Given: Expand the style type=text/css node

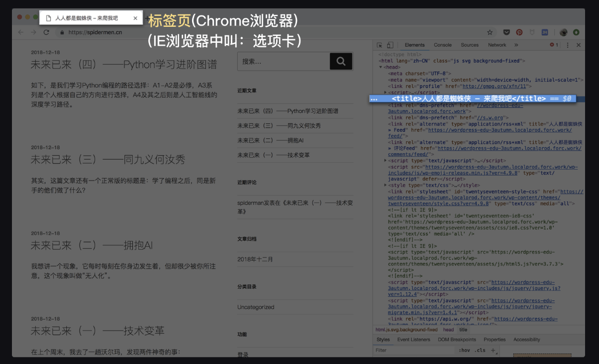Looking at the screenshot, I should tap(386, 185).
